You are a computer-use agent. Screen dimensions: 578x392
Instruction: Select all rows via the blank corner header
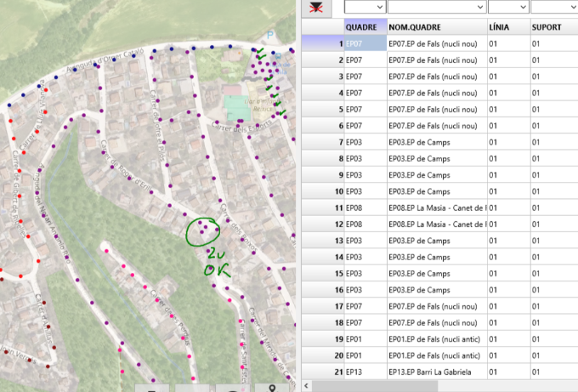pyautogui.click(x=323, y=27)
